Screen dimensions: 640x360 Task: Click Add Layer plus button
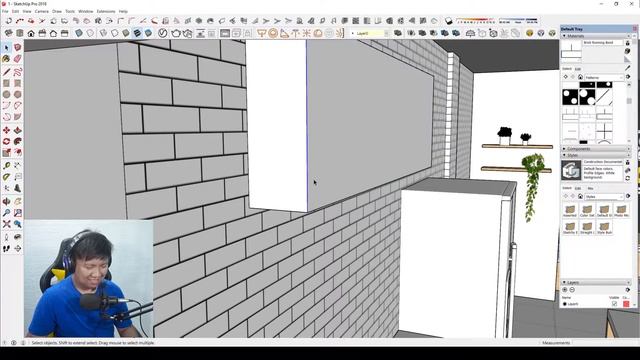pyautogui.click(x=565, y=290)
